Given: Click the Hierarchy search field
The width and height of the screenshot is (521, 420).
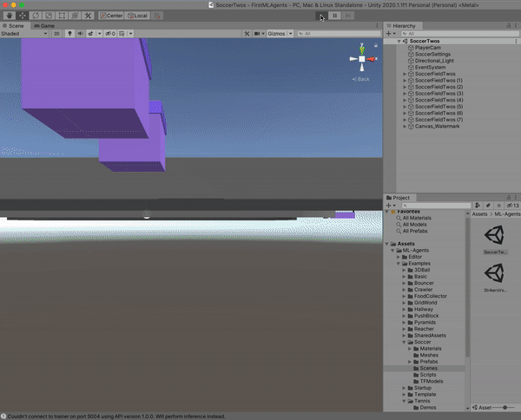Looking at the screenshot, I should point(460,34).
